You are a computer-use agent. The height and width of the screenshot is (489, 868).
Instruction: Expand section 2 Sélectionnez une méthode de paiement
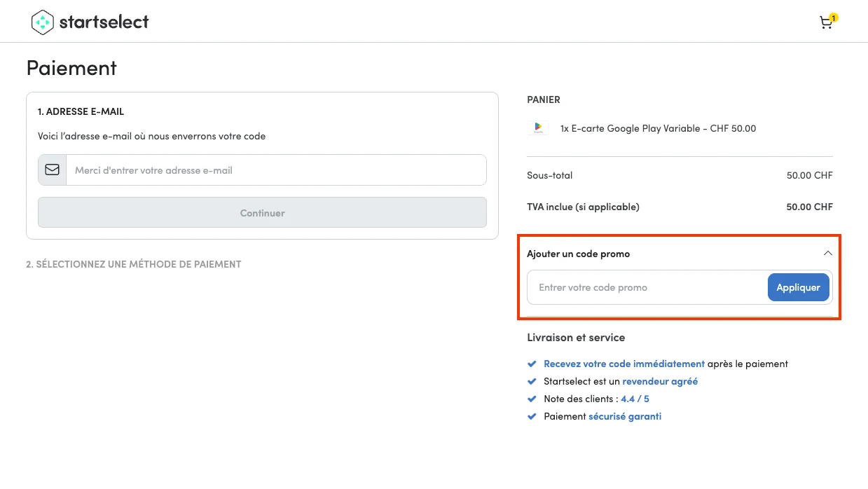pos(133,264)
